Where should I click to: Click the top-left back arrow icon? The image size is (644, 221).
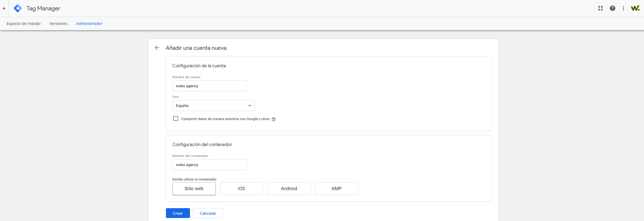(4, 8)
